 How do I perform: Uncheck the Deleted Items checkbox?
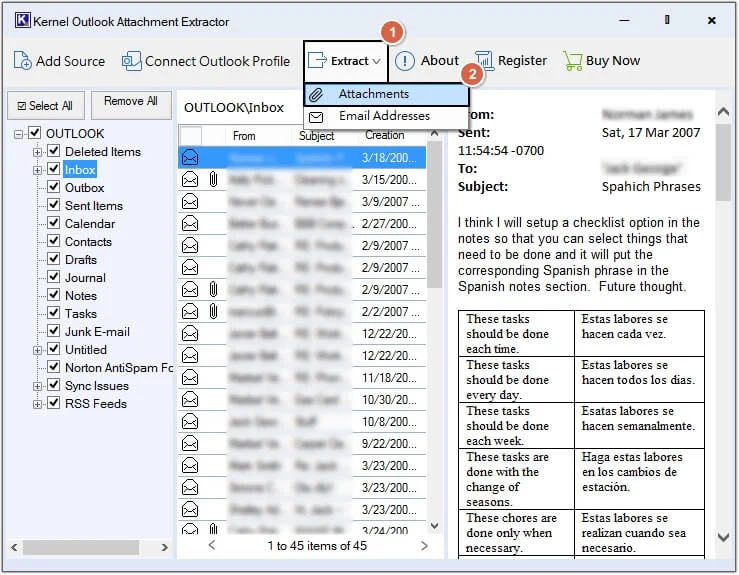54,151
